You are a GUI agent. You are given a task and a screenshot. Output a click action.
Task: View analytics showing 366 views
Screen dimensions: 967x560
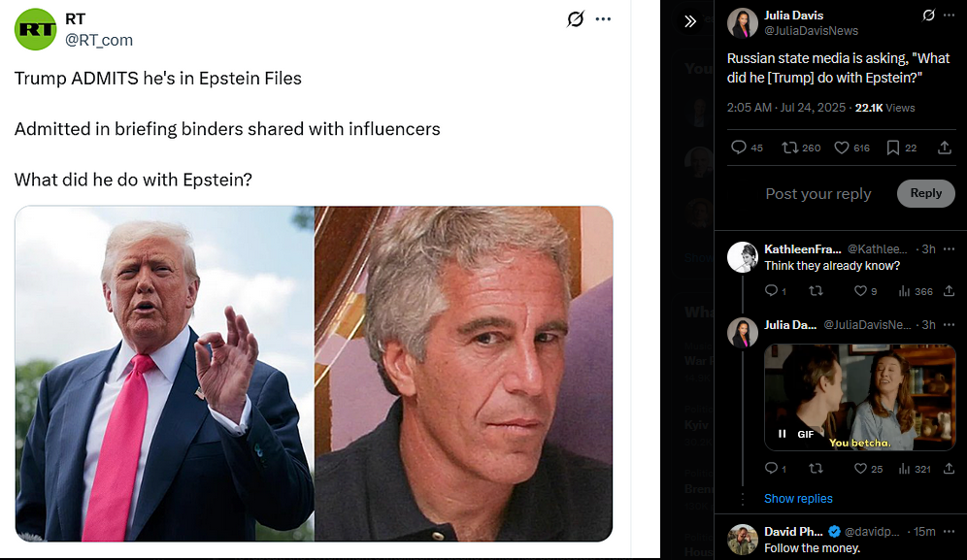click(916, 291)
